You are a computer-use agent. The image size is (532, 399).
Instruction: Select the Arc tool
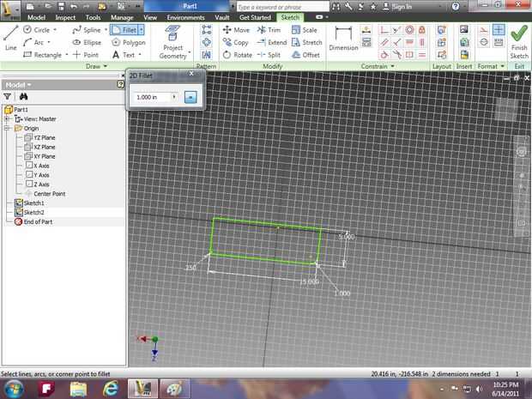(33, 42)
